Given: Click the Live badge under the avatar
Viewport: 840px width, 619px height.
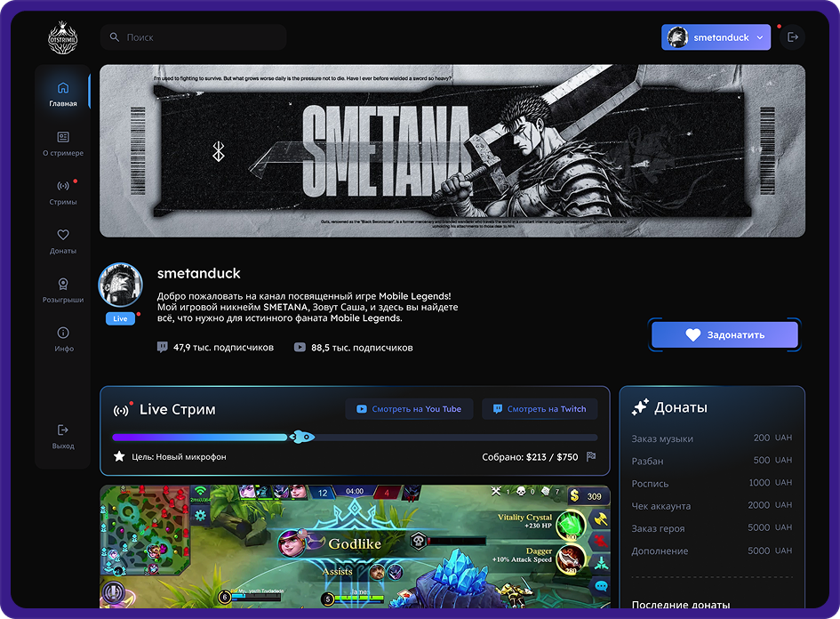Looking at the screenshot, I should click(x=120, y=318).
